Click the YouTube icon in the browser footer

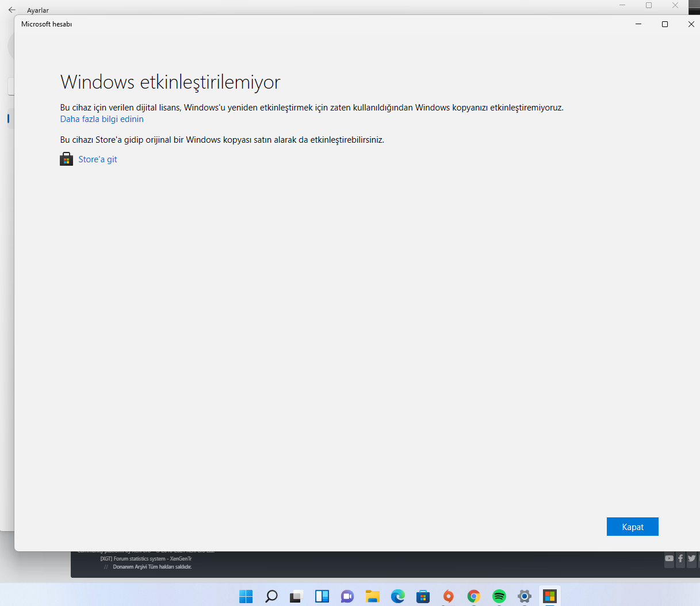pos(669,558)
